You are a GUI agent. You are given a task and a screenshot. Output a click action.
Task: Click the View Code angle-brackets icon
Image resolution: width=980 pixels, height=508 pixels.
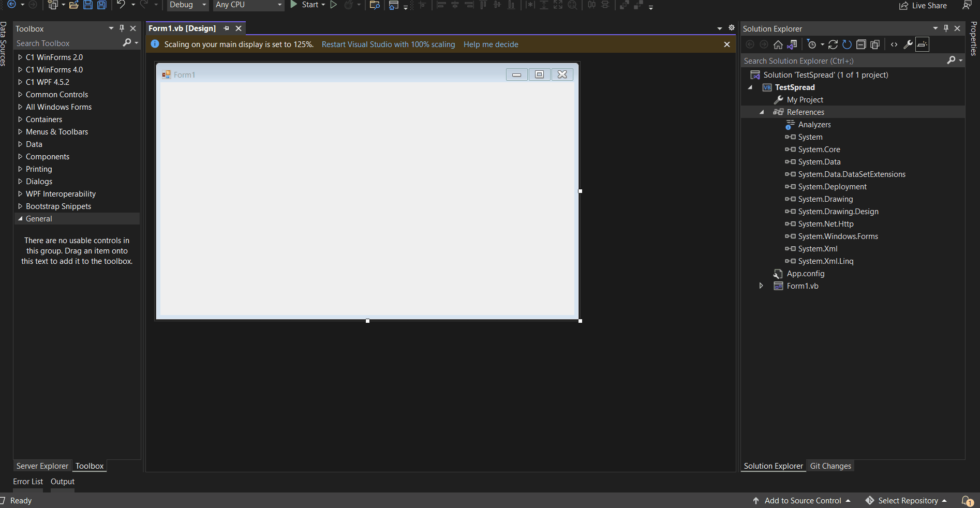(x=894, y=44)
